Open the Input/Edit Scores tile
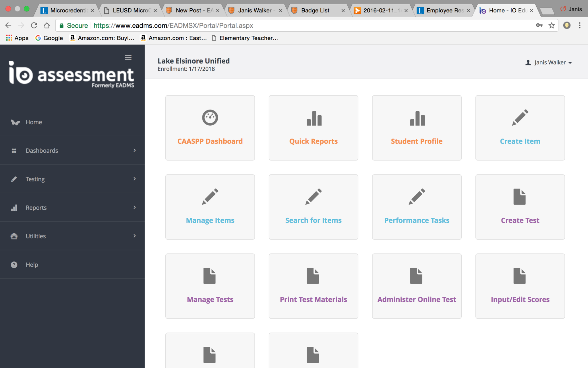This screenshot has height=368, width=588. click(x=520, y=286)
